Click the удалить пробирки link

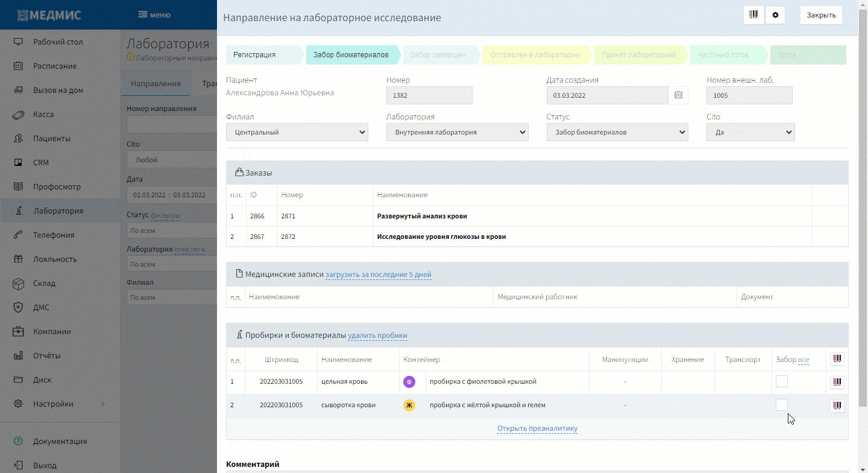click(x=377, y=335)
